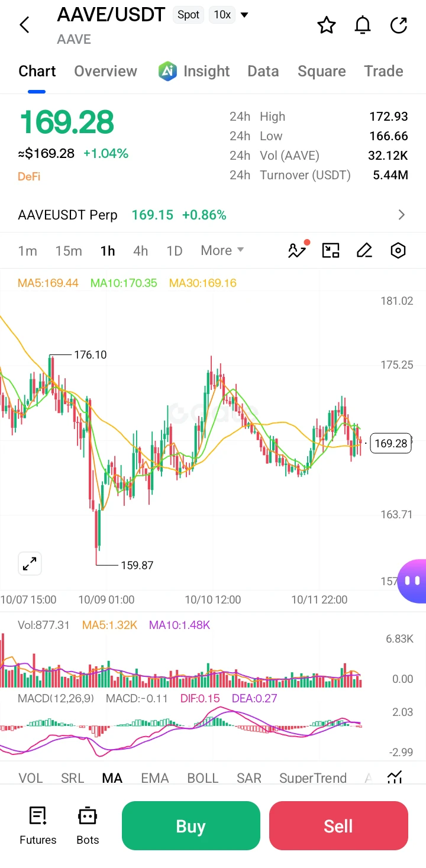Image resolution: width=426 pixels, height=868 pixels.
Task: Tap the +1.04% change value
Action: tap(106, 154)
